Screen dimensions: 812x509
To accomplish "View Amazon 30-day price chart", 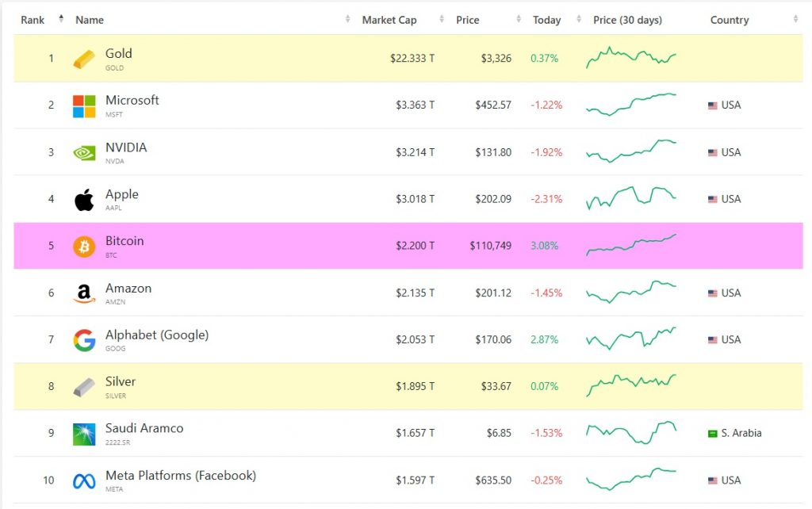I will click(x=630, y=292).
